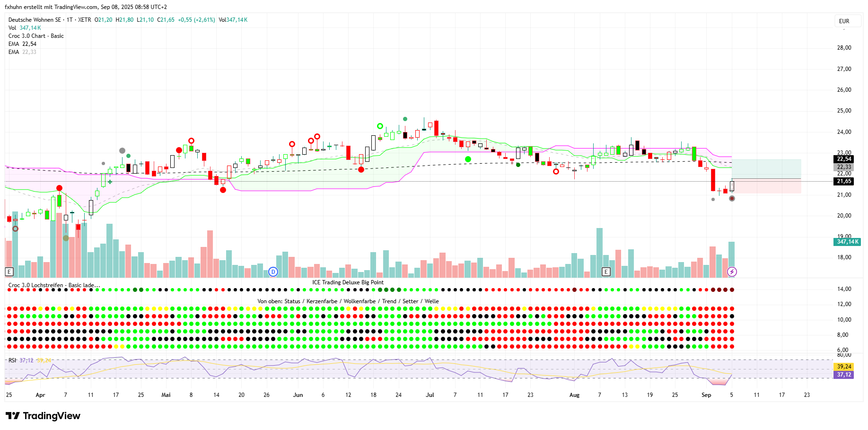Click the blue dividend "D" marker
Image resolution: width=868 pixels, height=430 pixels.
273,272
